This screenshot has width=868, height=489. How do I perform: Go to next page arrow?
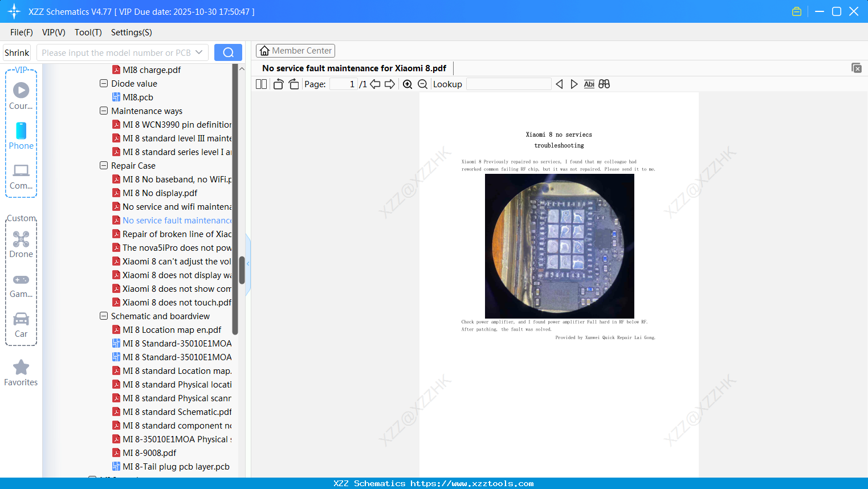(x=390, y=84)
